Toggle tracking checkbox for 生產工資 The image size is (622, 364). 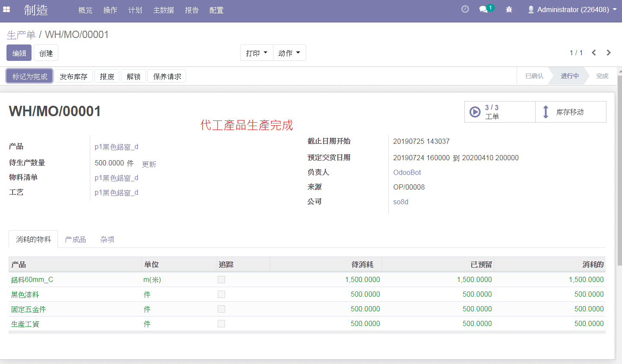click(x=221, y=324)
